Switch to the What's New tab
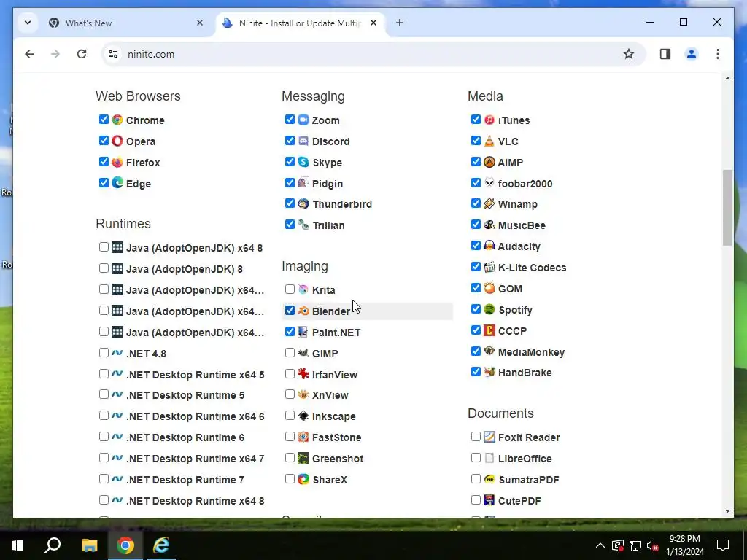 coord(127,23)
